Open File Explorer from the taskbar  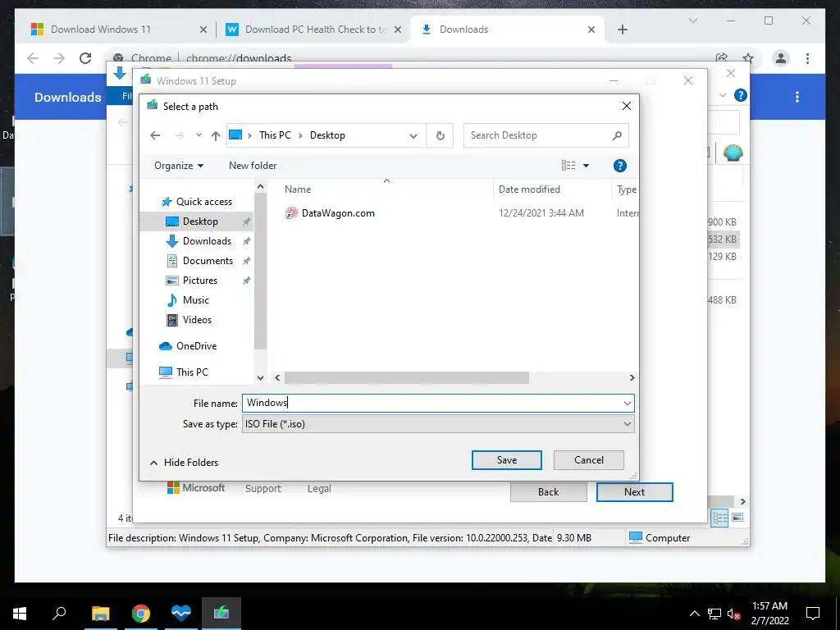coord(100,614)
